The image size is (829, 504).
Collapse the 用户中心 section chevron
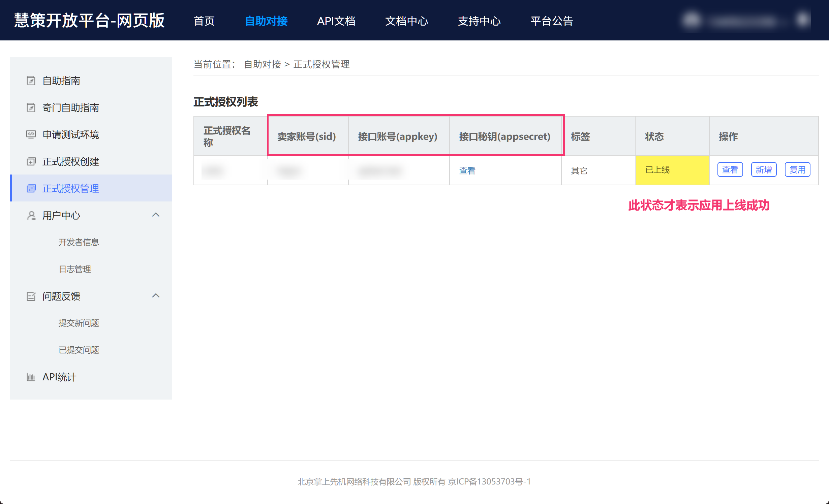156,215
